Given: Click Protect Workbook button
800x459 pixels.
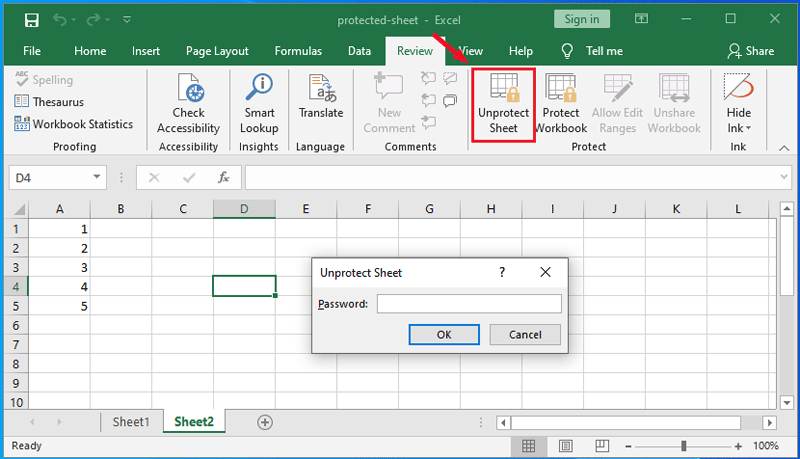Looking at the screenshot, I should 561,104.
